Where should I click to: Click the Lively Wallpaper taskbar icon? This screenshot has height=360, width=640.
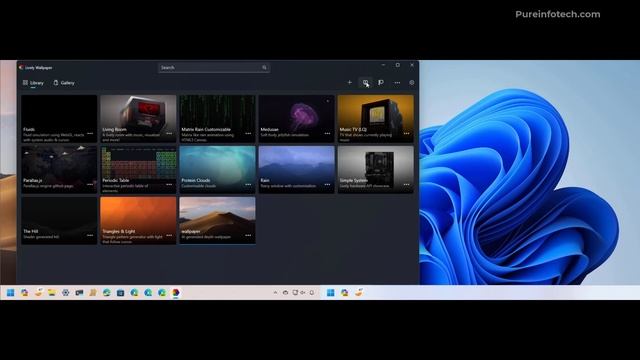point(176,293)
